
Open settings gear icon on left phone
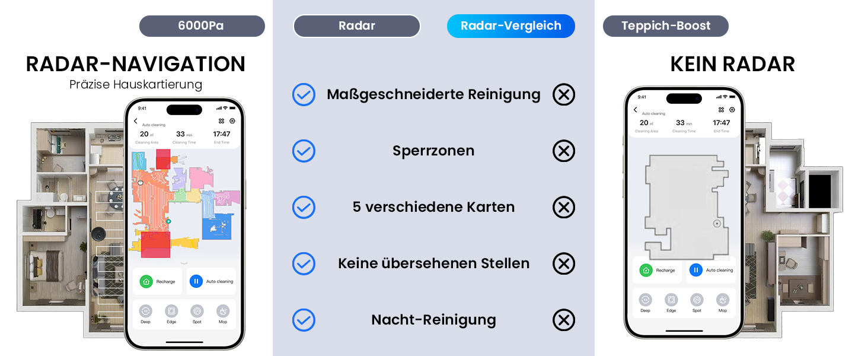(x=232, y=121)
